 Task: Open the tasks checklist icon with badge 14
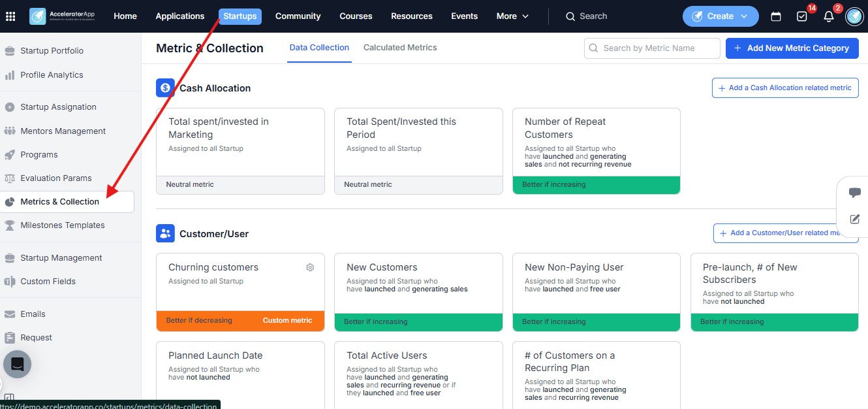point(802,16)
